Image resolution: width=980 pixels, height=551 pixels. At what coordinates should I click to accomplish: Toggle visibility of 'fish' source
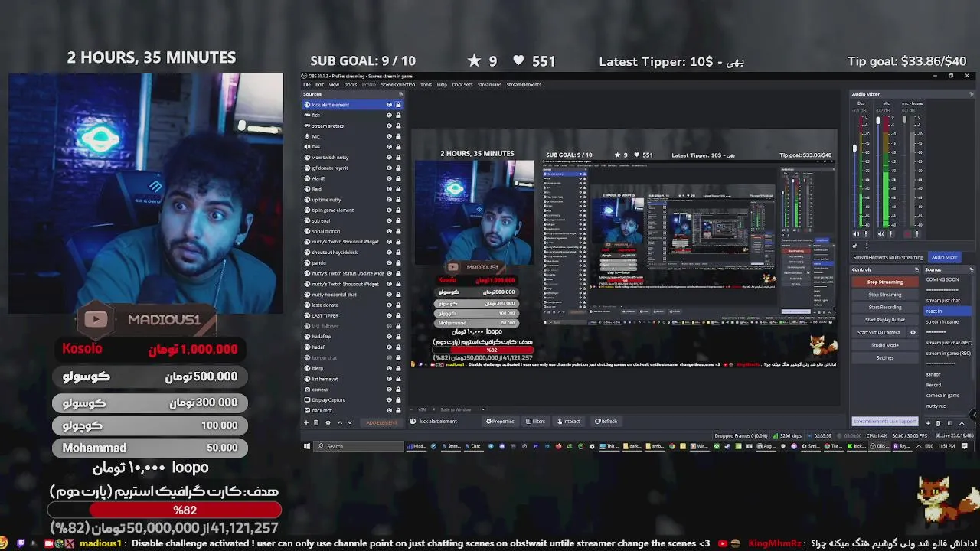coord(389,115)
